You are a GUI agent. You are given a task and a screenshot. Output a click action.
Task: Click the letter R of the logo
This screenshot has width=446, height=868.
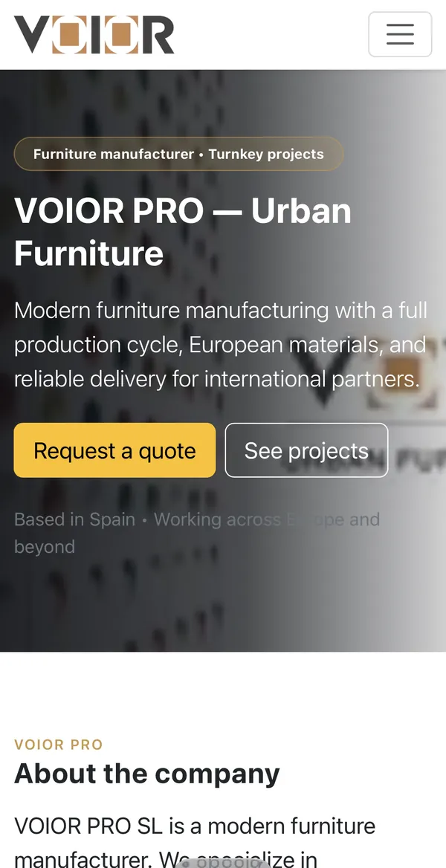click(158, 34)
